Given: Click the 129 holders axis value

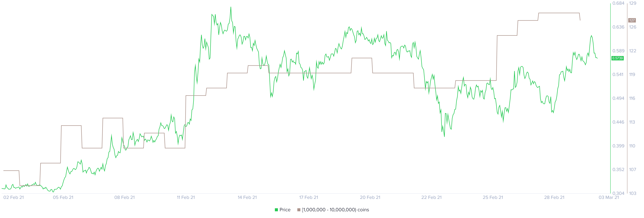Looking at the screenshot, I should 633,3.
